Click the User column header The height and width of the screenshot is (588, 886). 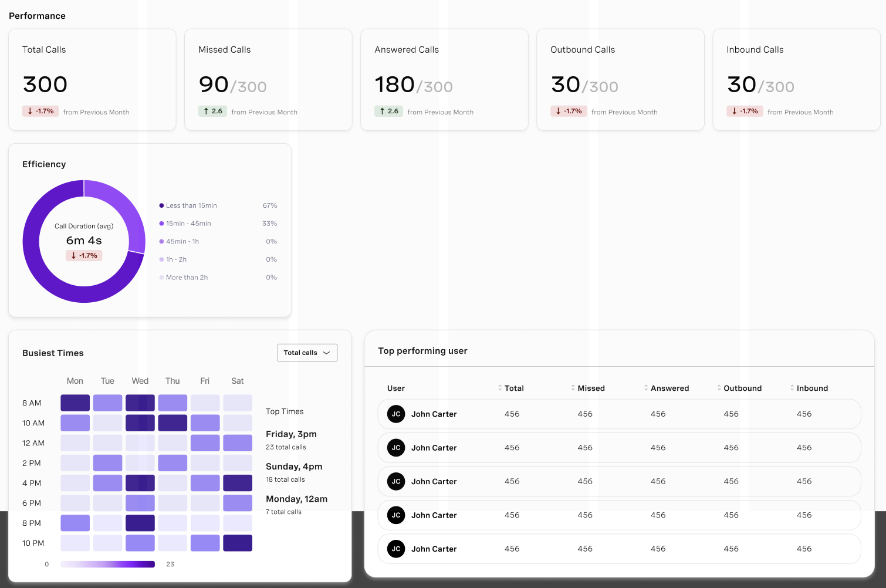pos(396,388)
